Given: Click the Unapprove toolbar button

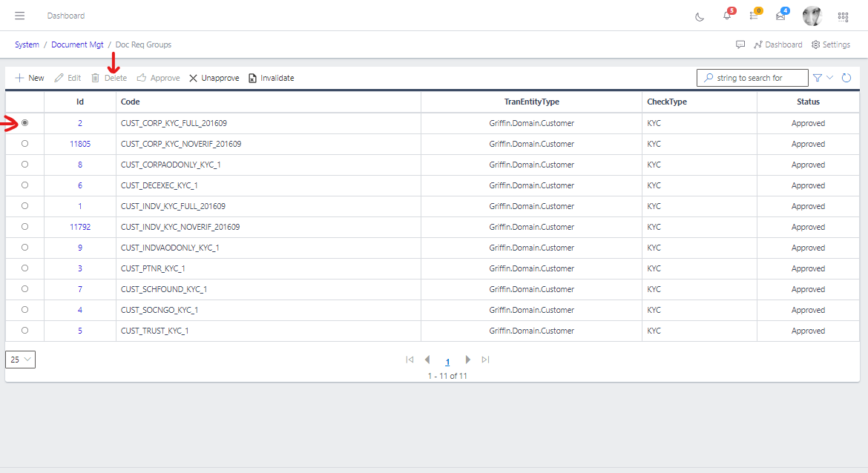Looking at the screenshot, I should click(x=214, y=78).
